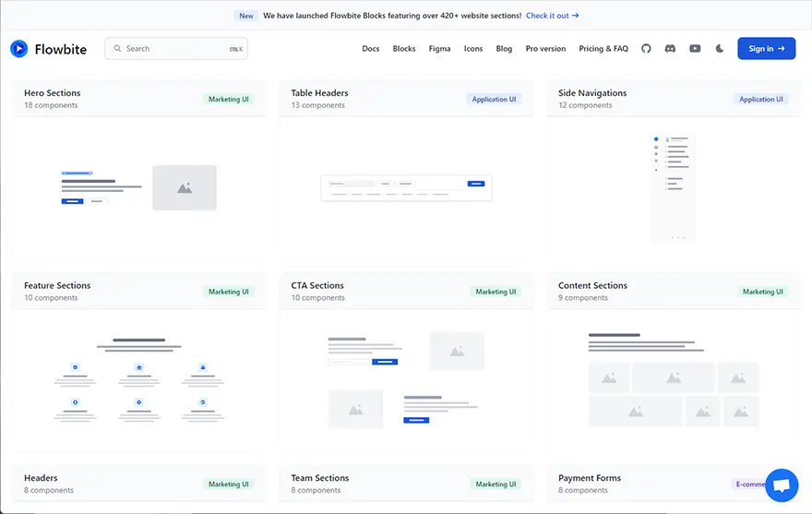Click Marketing UI tag on Team Sections

496,484
